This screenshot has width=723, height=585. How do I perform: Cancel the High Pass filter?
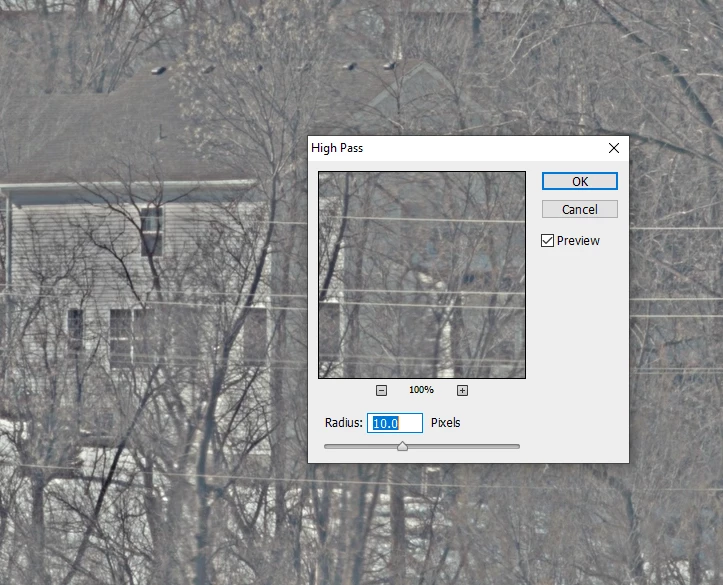click(x=580, y=209)
